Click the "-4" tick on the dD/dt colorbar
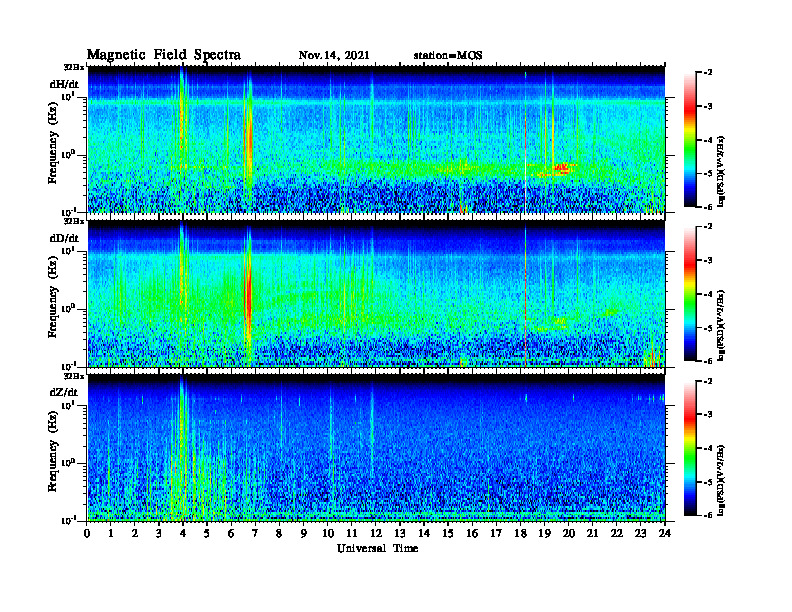The height and width of the screenshot is (612, 792). click(708, 294)
